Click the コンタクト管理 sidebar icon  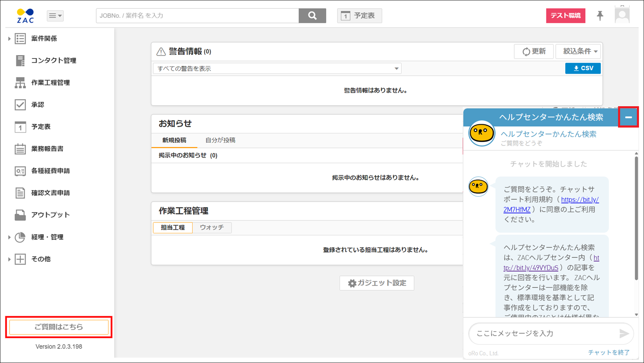[20, 61]
